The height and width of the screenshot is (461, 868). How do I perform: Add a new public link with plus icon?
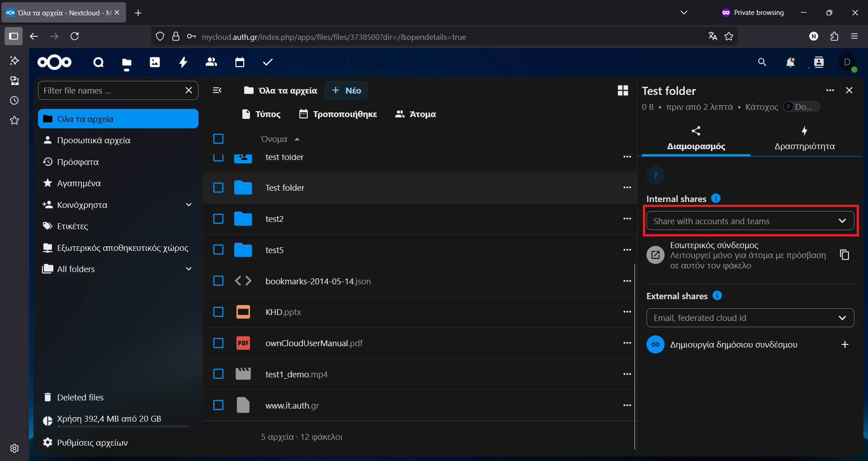(x=844, y=345)
